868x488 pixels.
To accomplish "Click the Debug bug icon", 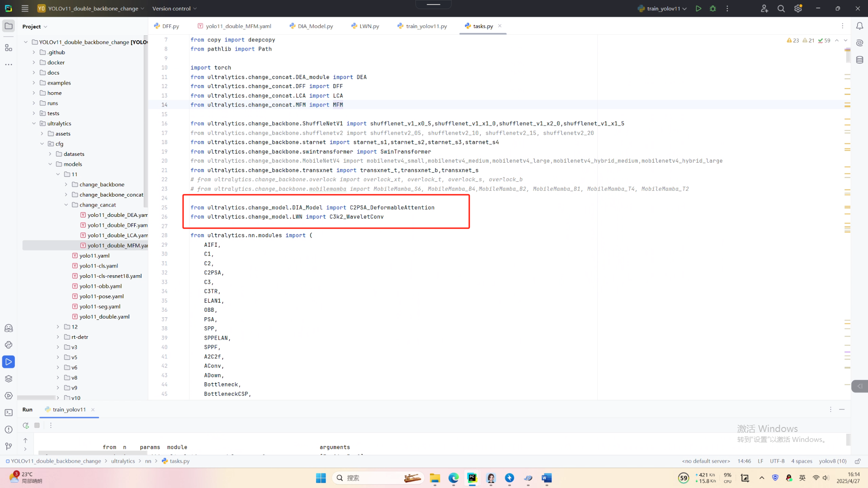I will [x=713, y=9].
